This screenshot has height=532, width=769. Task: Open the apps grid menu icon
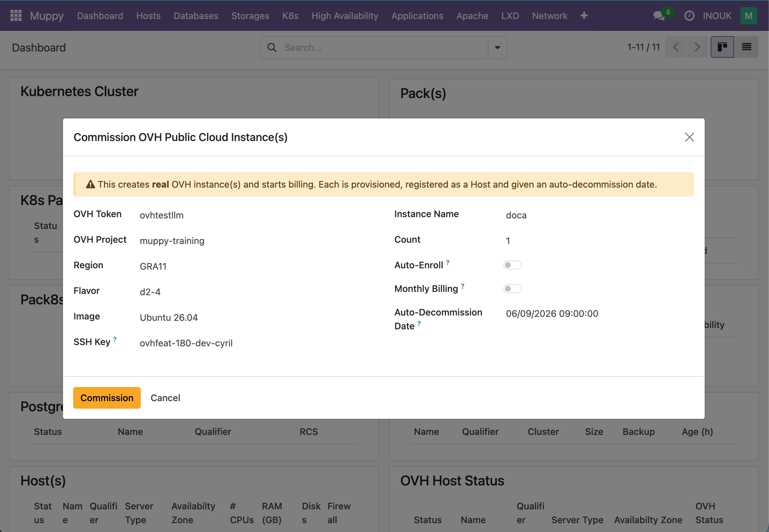pyautogui.click(x=16, y=16)
